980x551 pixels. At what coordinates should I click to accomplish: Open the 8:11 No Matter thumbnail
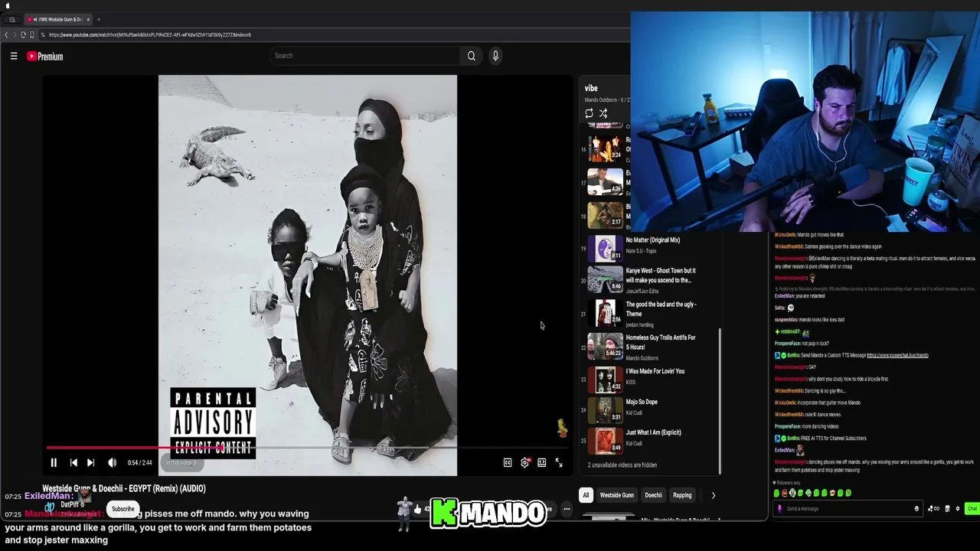[605, 249]
